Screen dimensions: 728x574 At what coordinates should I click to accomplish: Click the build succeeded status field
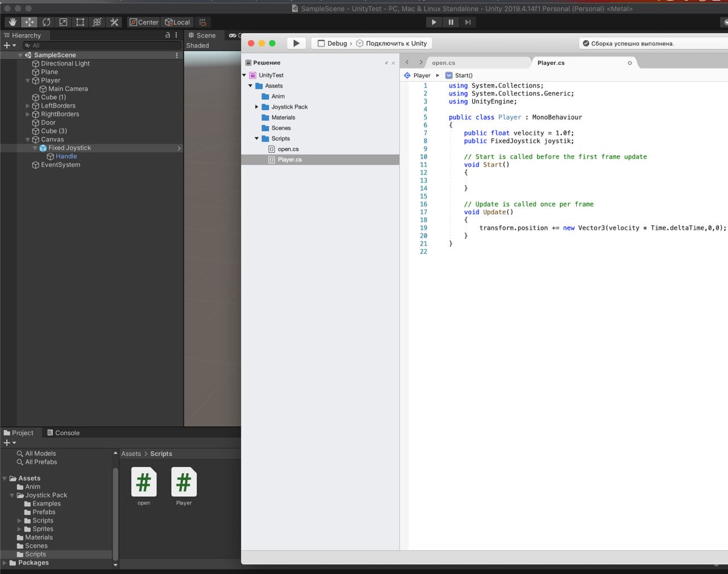tap(653, 43)
